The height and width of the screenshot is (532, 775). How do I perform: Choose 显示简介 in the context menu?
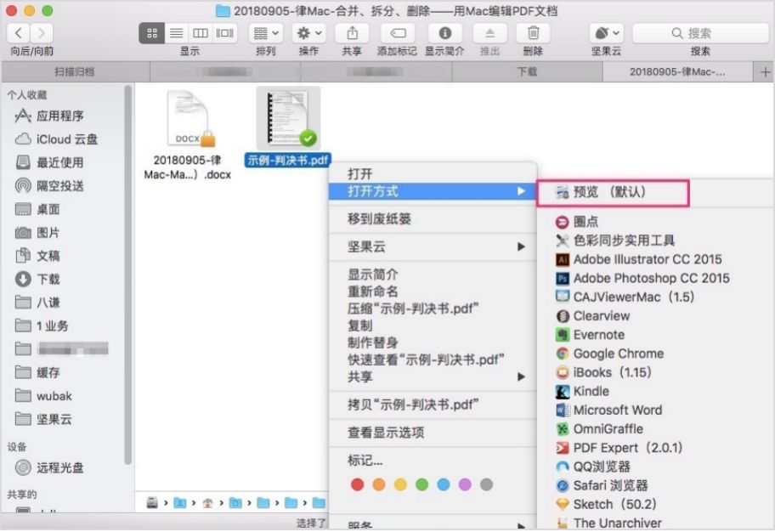pyautogui.click(x=433, y=274)
